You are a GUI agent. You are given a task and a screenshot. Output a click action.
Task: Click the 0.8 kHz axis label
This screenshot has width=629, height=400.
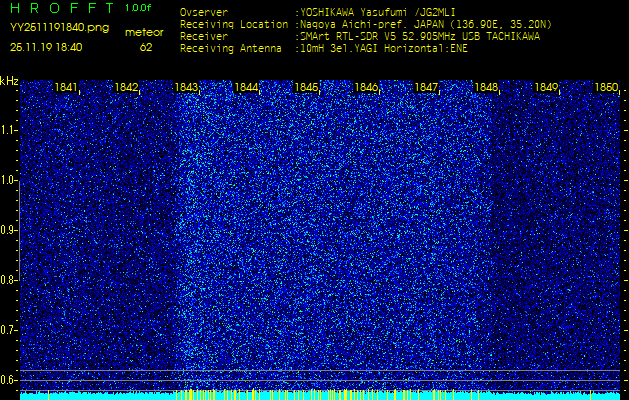pos(9,280)
